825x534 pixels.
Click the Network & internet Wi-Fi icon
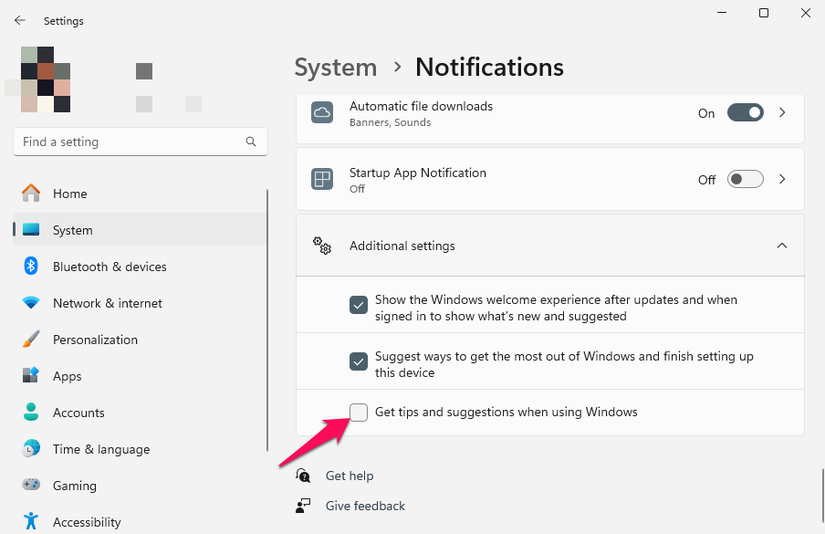click(31, 303)
